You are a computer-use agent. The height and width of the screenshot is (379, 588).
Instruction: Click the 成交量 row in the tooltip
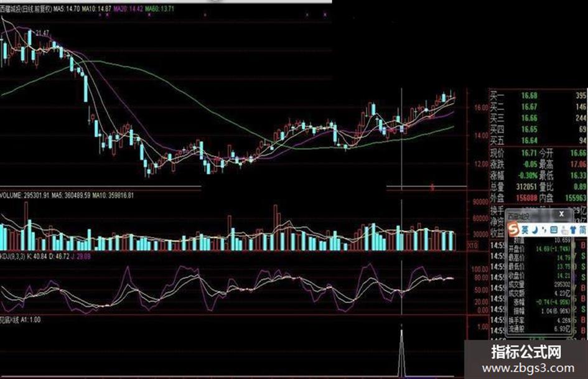539,284
